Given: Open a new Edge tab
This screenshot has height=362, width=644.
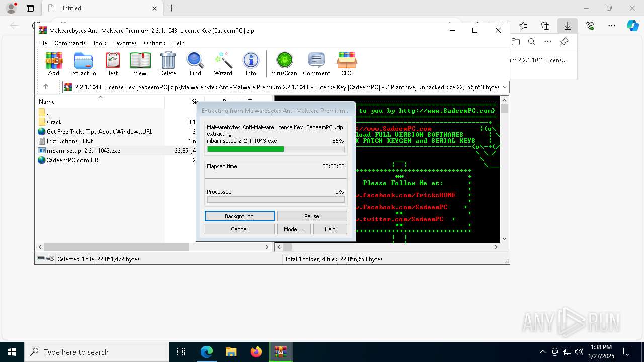Looking at the screenshot, I should click(x=171, y=8).
